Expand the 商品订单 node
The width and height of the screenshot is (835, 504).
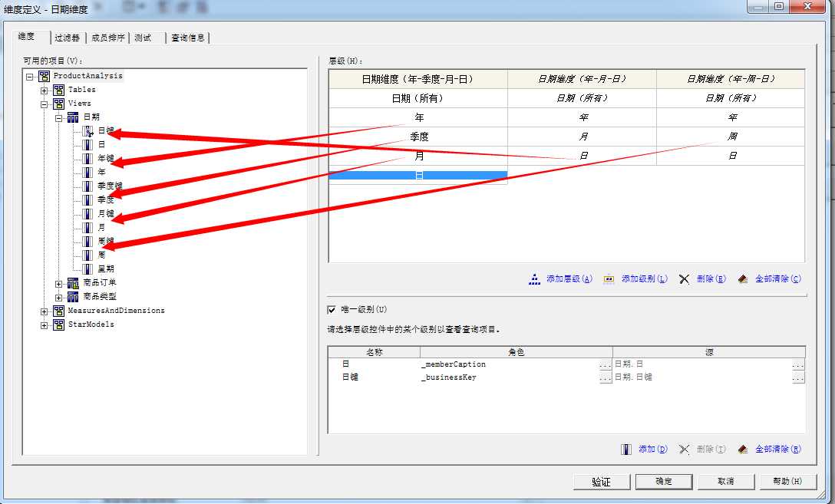pos(58,284)
